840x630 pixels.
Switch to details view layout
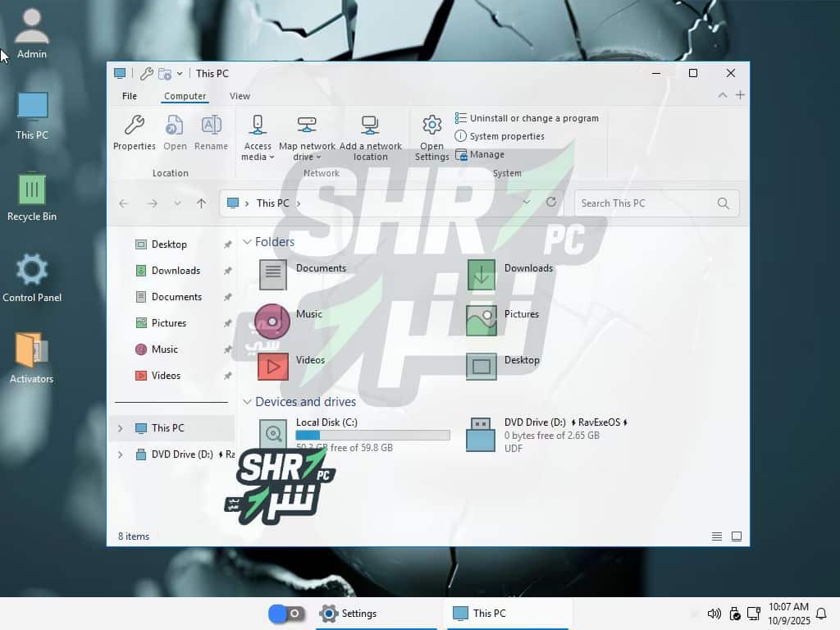click(717, 536)
